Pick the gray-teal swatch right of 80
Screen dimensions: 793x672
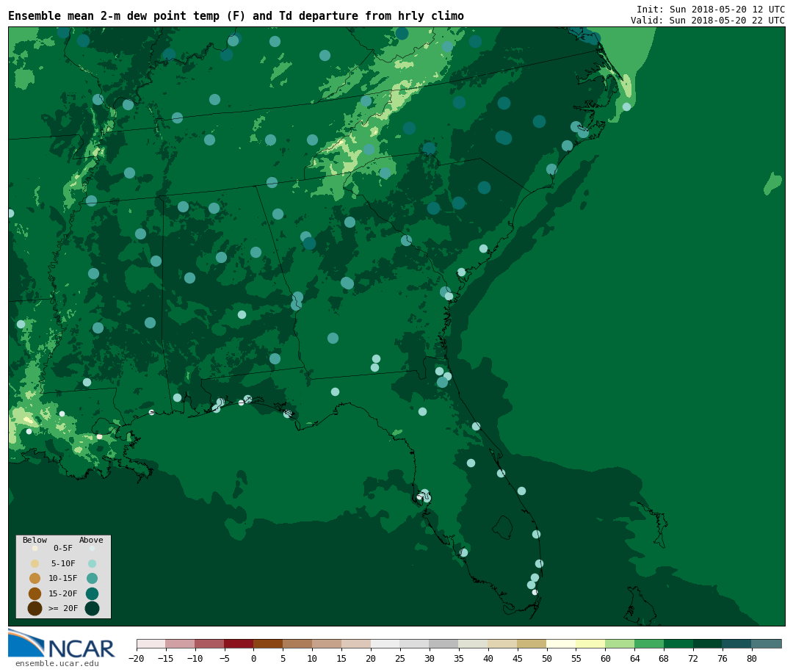coord(766,643)
